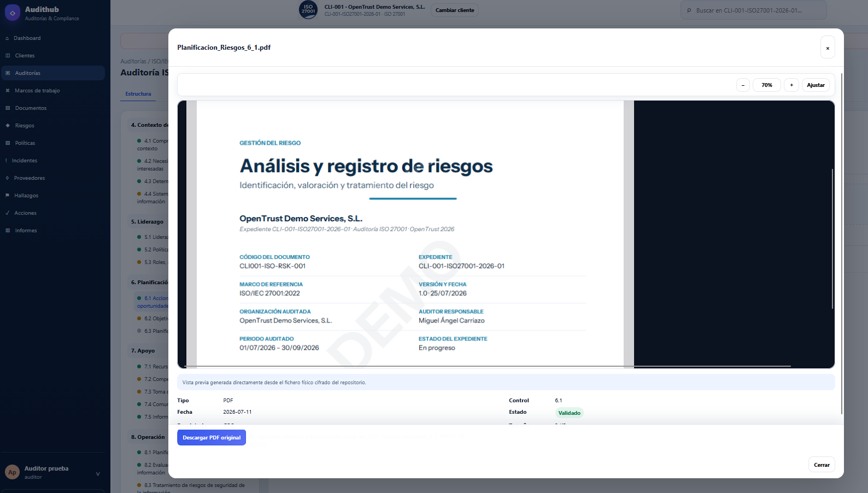Select Auditorías in the sidebar menu

53,73
